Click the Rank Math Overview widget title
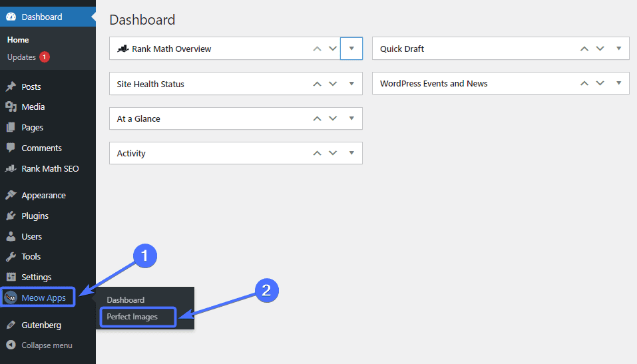 pos(172,49)
